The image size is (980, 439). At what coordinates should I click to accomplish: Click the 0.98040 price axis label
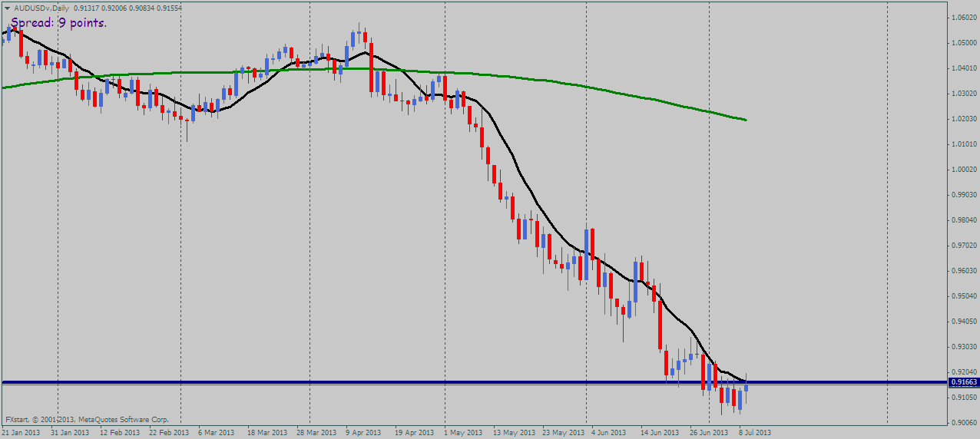(x=964, y=220)
